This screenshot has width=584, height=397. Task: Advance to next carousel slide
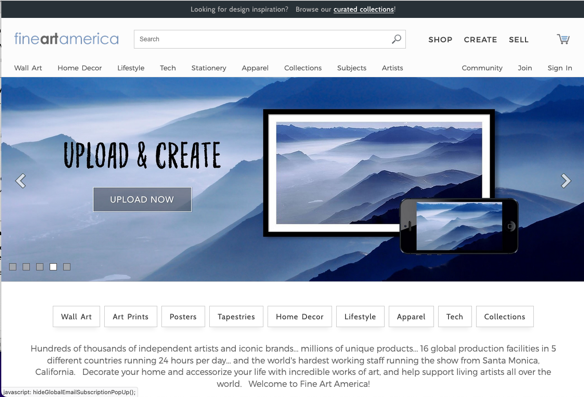coord(566,181)
